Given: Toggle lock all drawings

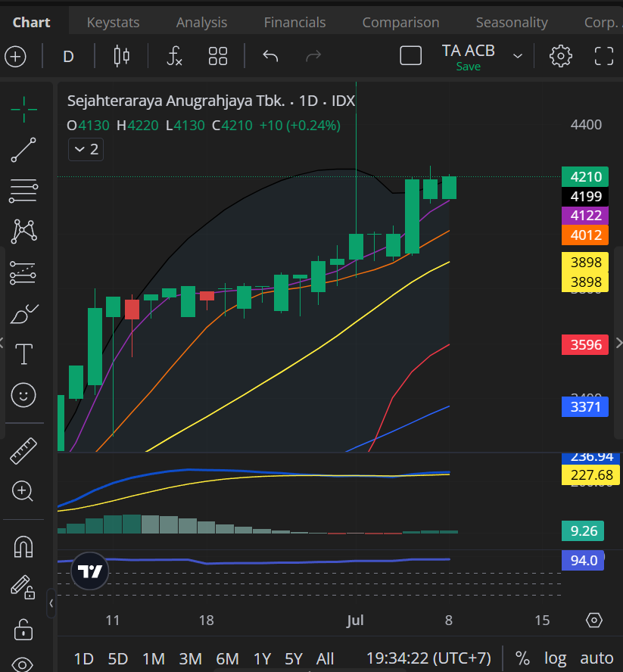Looking at the screenshot, I should tap(23, 629).
